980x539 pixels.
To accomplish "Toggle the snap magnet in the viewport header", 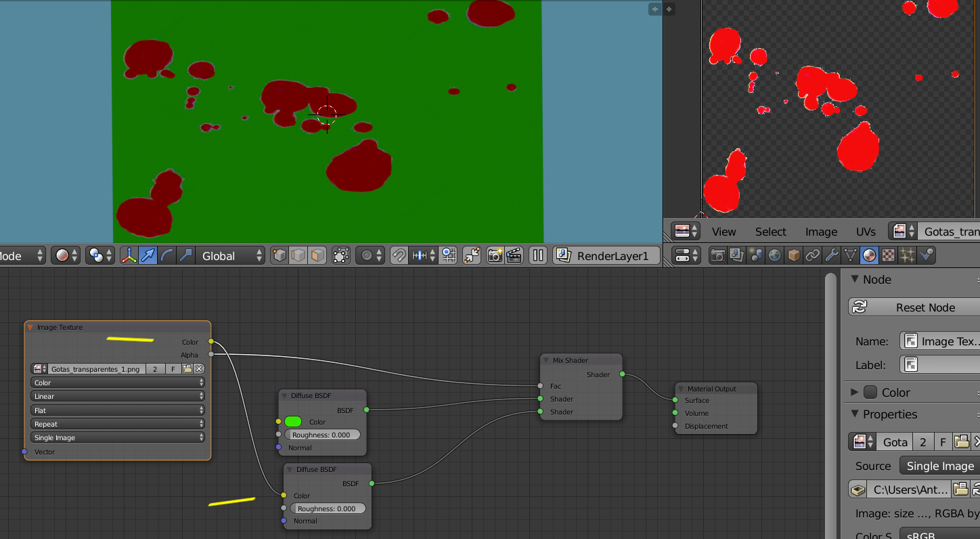I will point(399,255).
